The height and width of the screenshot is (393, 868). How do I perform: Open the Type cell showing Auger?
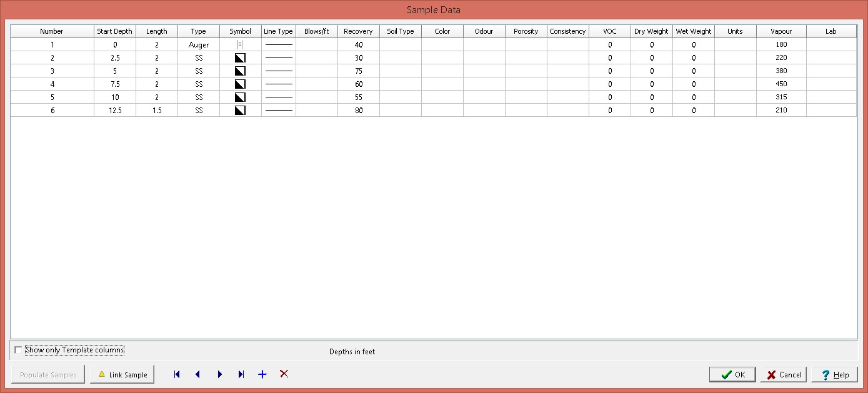(199, 45)
